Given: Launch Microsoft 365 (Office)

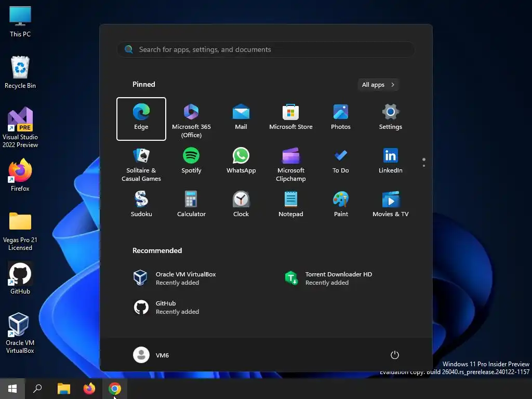Looking at the screenshot, I should pyautogui.click(x=191, y=121).
